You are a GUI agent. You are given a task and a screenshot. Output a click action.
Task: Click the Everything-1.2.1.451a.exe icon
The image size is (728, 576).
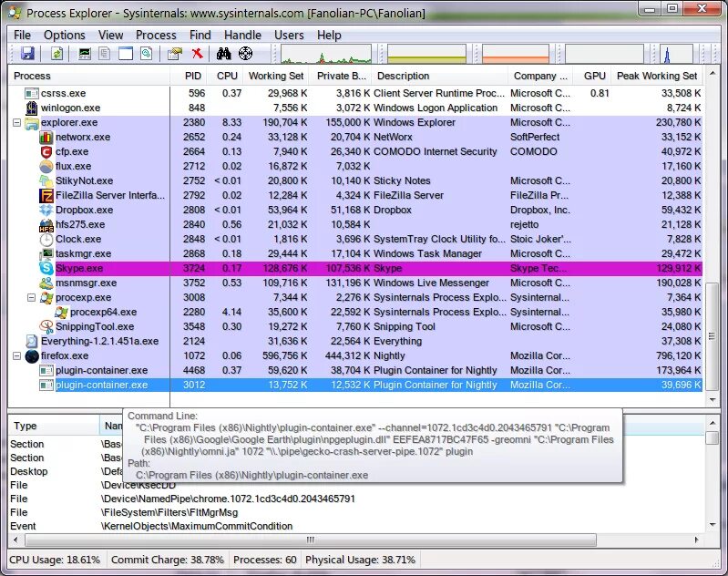(32, 342)
